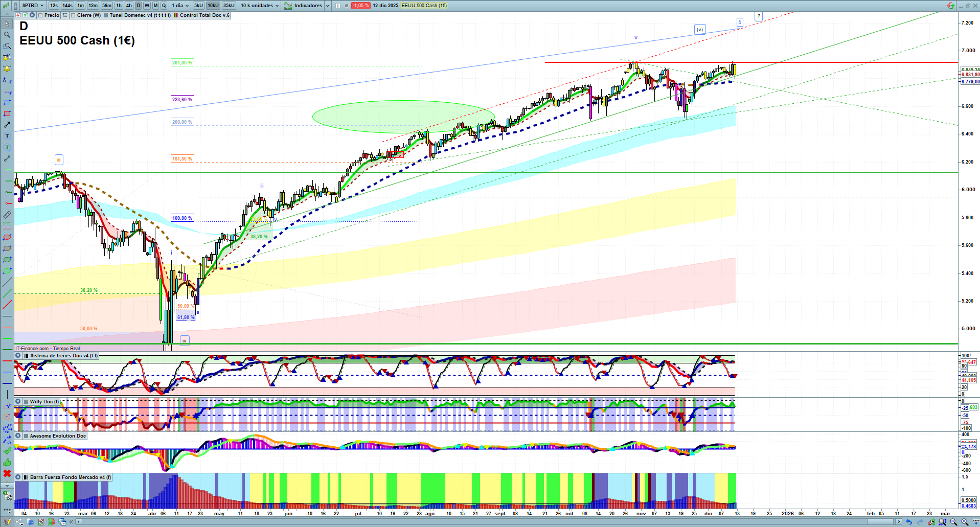The height and width of the screenshot is (527, 980).
Task: Switch to the 1m timeframe
Action: click(81, 6)
